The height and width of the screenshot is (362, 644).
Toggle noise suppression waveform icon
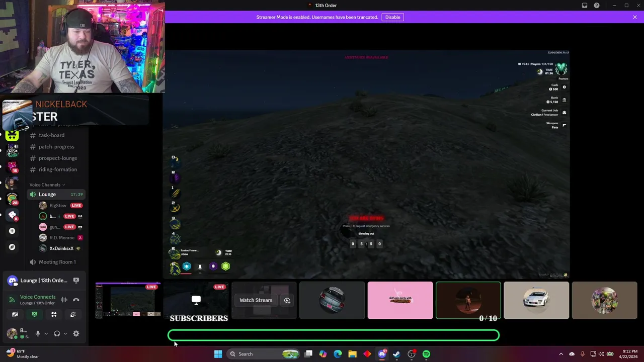64,300
